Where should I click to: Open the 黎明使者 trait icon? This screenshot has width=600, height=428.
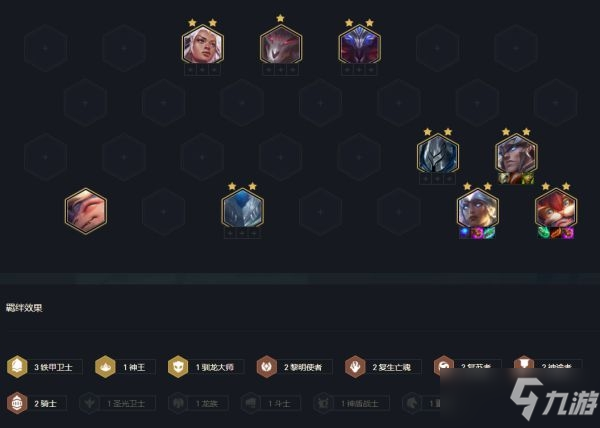click(267, 367)
